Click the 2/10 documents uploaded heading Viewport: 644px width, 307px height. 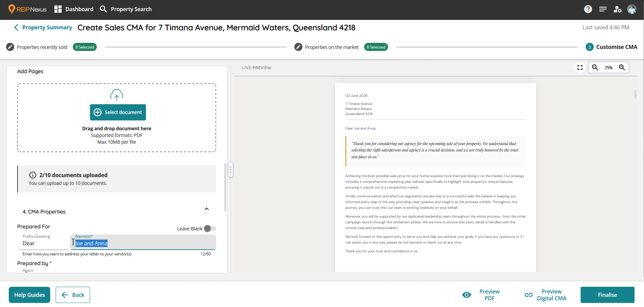click(x=74, y=175)
